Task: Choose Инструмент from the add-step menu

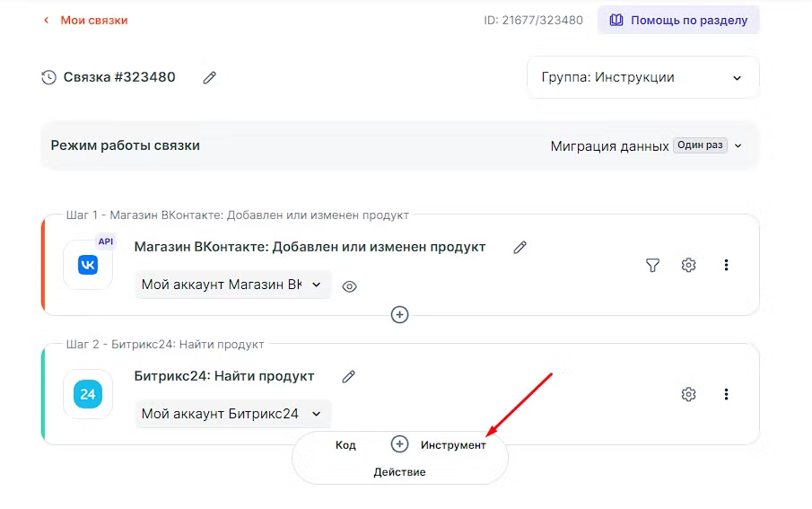Action: click(453, 445)
